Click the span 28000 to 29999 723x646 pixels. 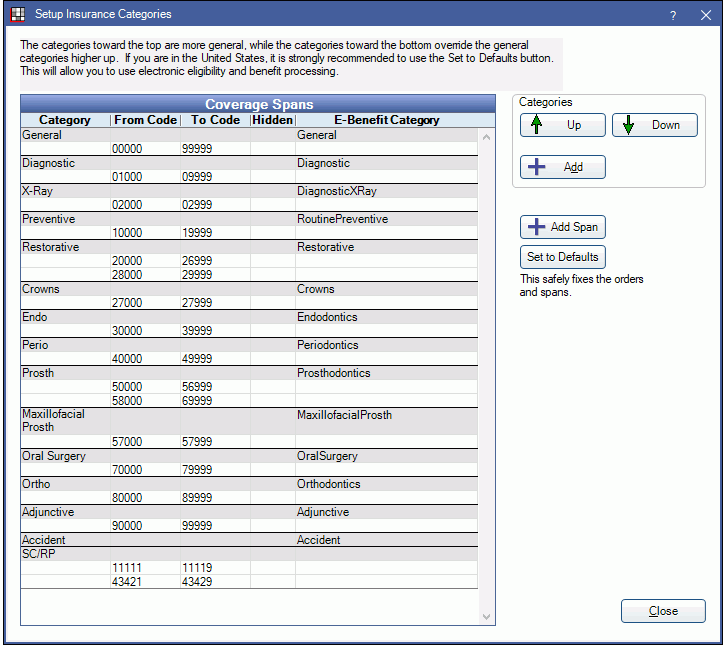coord(249,275)
